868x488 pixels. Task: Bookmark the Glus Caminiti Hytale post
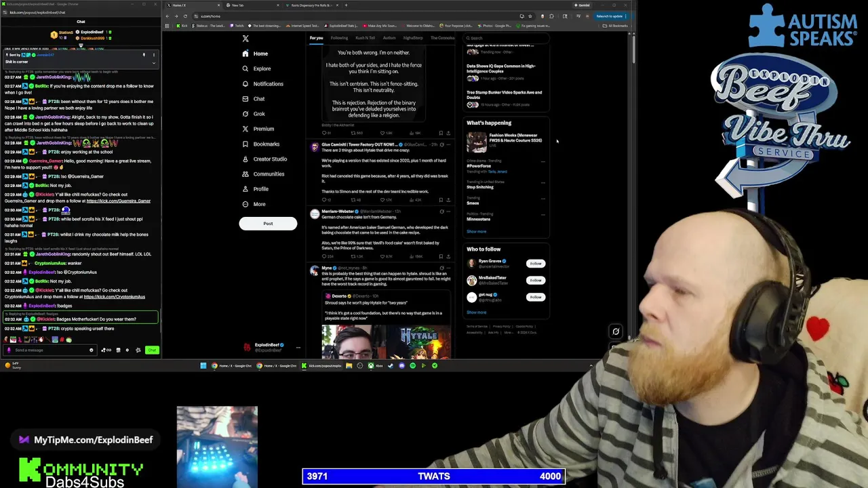pos(441,200)
